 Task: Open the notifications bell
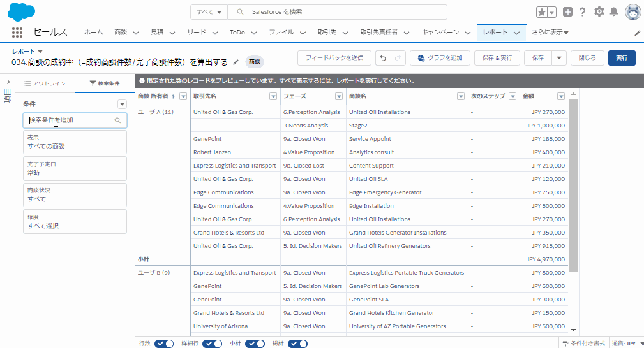613,12
